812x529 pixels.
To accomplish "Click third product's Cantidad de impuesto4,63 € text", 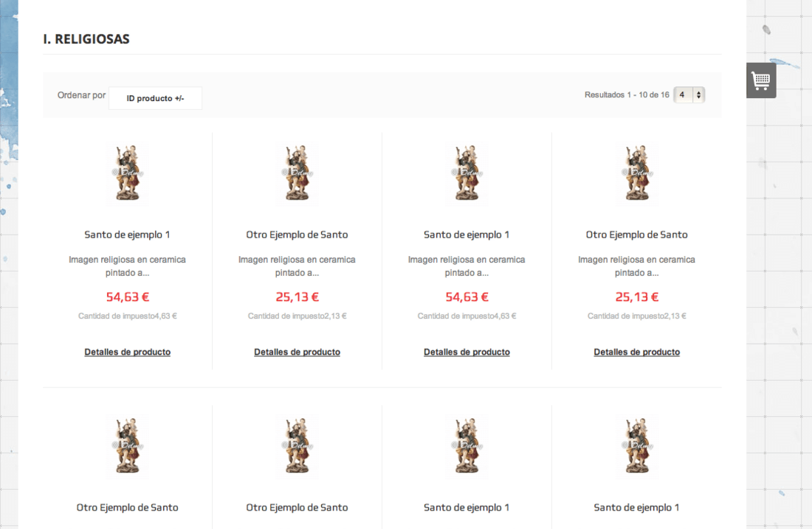I will [467, 316].
